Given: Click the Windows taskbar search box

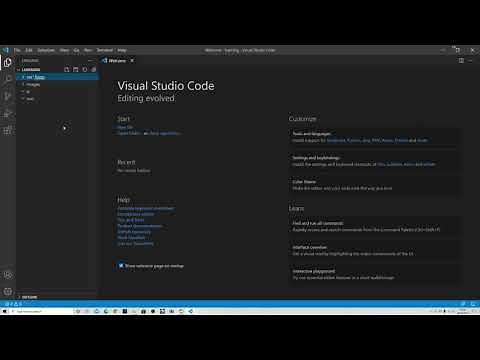Looking at the screenshot, I should pos(42,311).
